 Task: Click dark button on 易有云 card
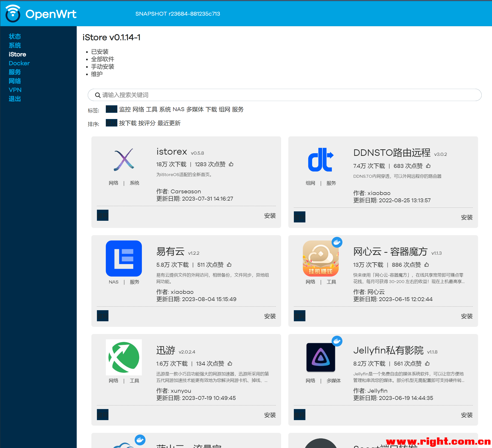pyautogui.click(x=102, y=316)
